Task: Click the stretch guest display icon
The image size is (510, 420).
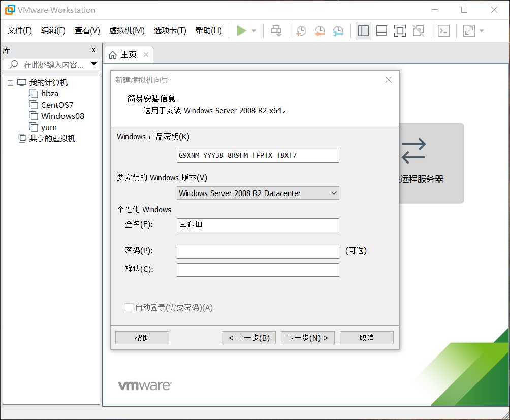Action: click(x=469, y=31)
